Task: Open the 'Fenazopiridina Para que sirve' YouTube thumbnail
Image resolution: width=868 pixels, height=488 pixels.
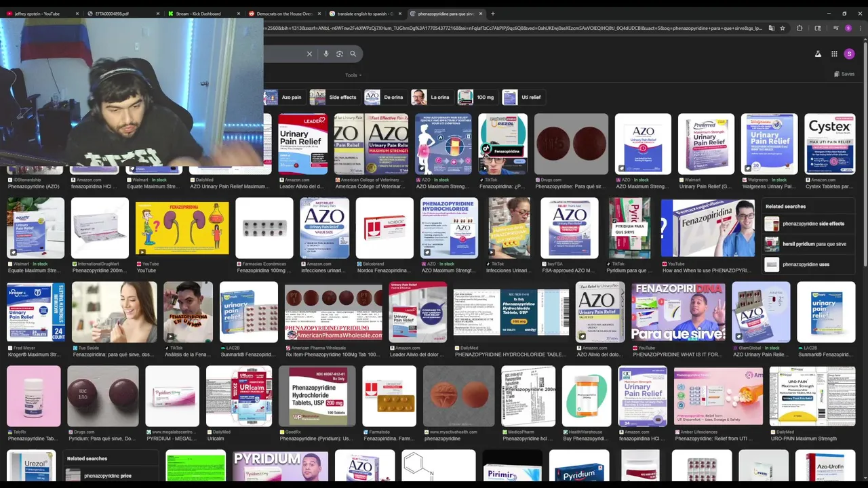Action: coord(678,312)
